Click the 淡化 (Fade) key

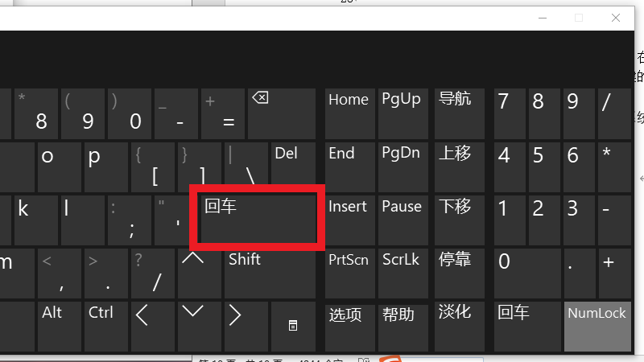pos(455,326)
